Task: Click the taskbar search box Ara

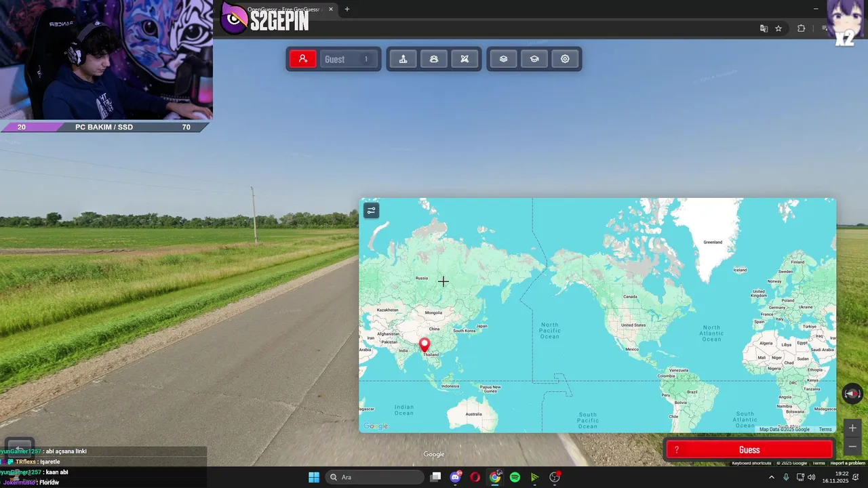Action: 374,477
